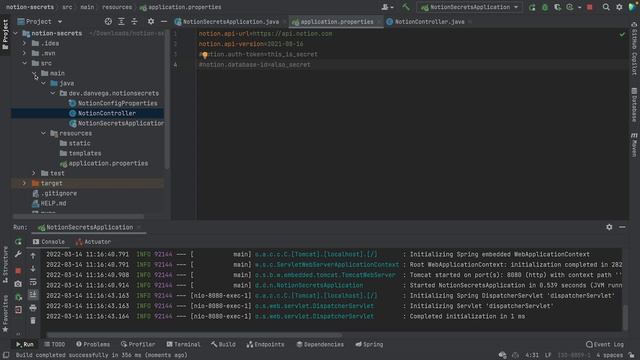Select .gitignore file in project tree
The height and width of the screenshot is (360, 640).
pyautogui.click(x=59, y=193)
